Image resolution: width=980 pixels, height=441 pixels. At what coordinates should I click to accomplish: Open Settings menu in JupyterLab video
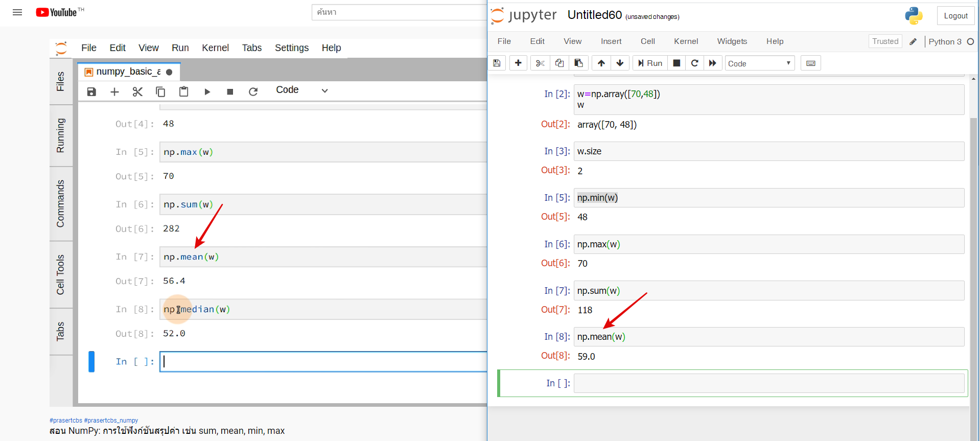(x=292, y=48)
